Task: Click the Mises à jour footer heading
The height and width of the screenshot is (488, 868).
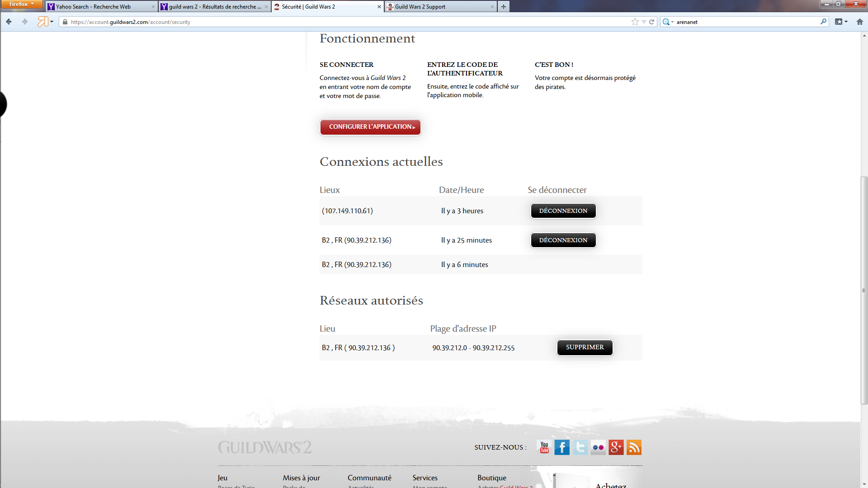Action: point(302,478)
